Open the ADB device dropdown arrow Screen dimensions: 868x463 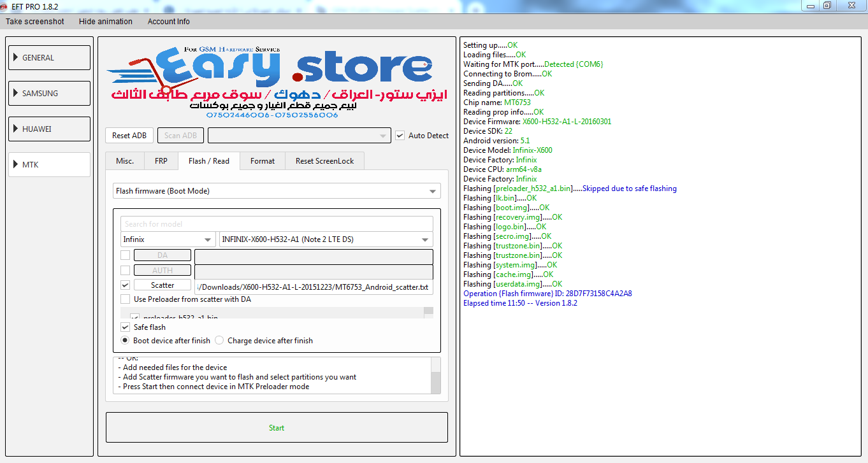382,136
